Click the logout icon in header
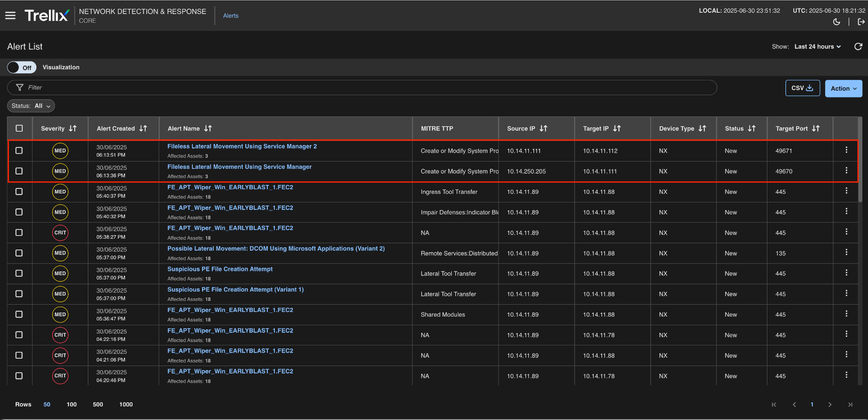Viewport: 868px width, 420px height. [861, 22]
